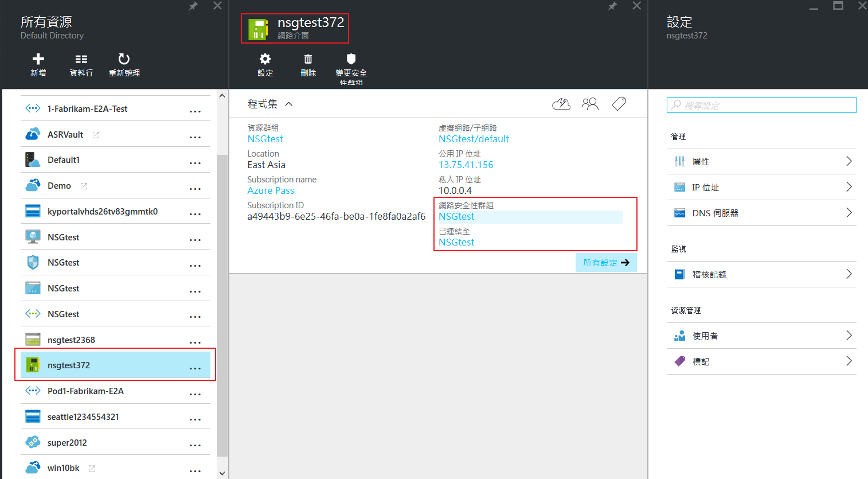The height and width of the screenshot is (479, 868).
Task: Open ellipsis menu for nsgtest2368
Action: pyautogui.click(x=195, y=342)
